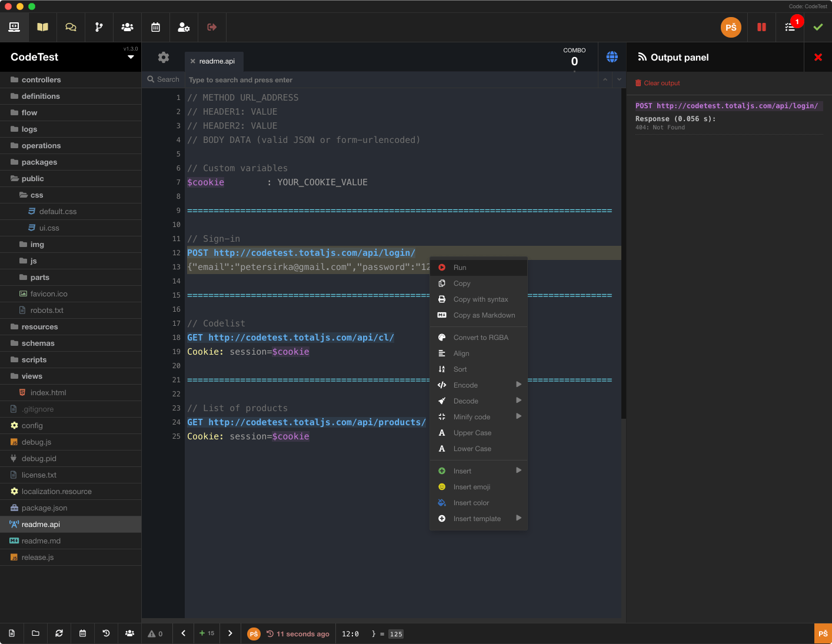The height and width of the screenshot is (644, 832).
Task: Collapse the css folder
Action: point(71,195)
